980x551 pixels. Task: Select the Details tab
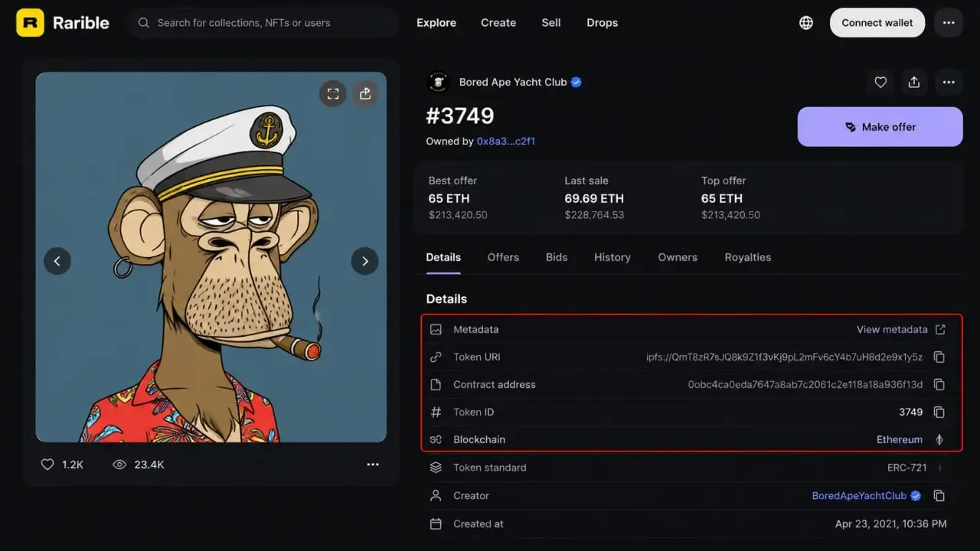[x=443, y=258]
